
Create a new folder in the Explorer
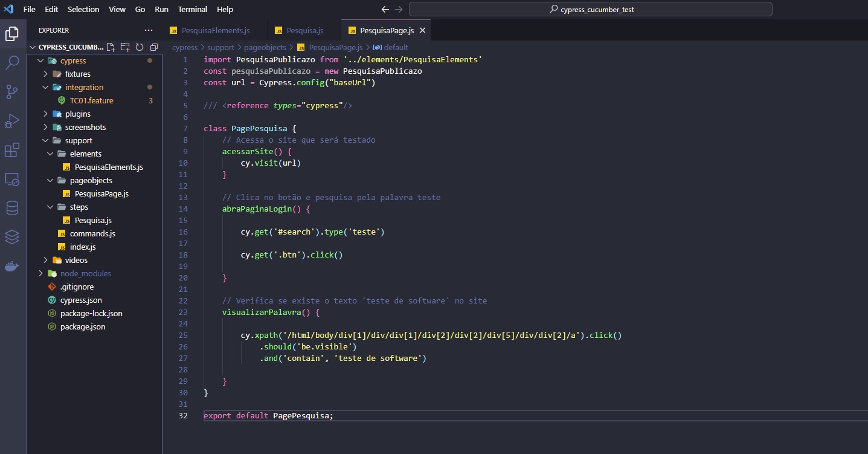click(125, 47)
